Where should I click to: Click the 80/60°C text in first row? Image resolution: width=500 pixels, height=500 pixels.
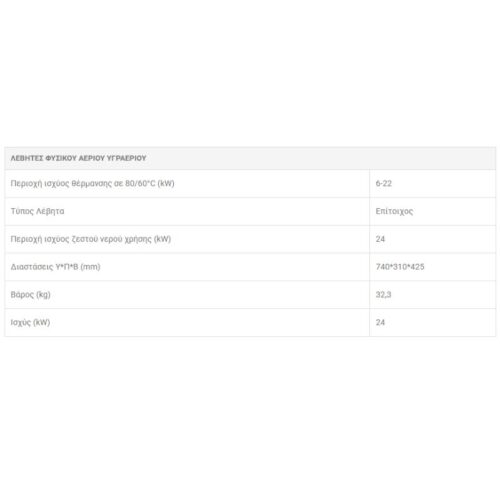pos(140,183)
